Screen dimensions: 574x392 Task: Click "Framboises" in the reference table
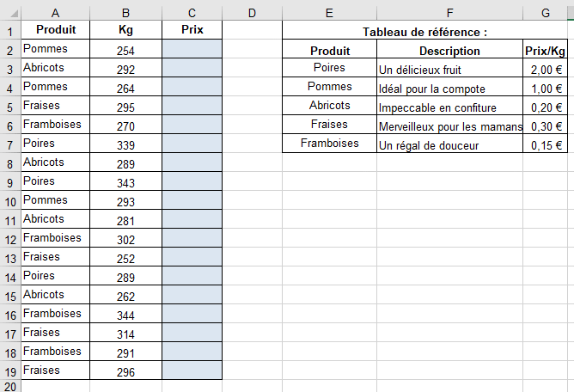point(329,144)
